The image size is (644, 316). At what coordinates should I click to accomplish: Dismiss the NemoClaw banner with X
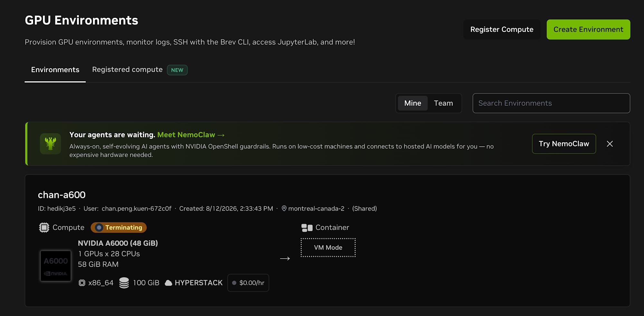point(610,144)
